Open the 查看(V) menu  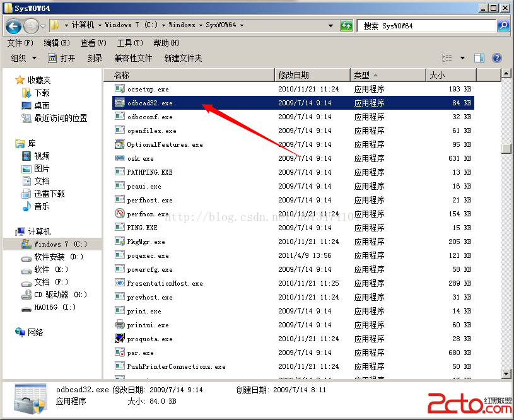pos(93,43)
